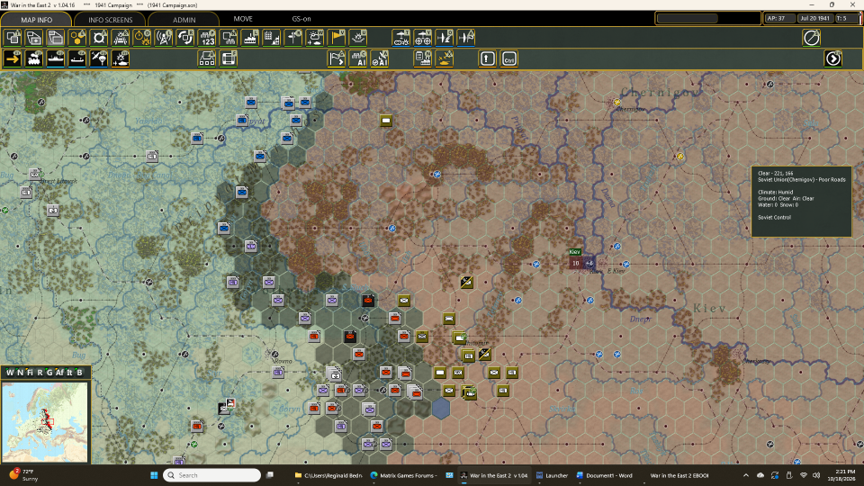
Task: Open the Windows Start menu
Action: pos(154,475)
